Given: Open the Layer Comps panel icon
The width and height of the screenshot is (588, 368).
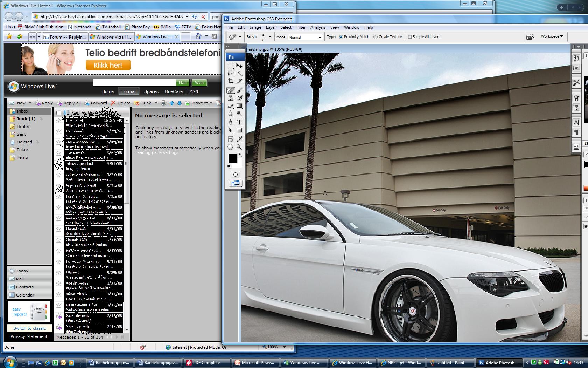Looking at the screenshot, I should pyautogui.click(x=576, y=147).
